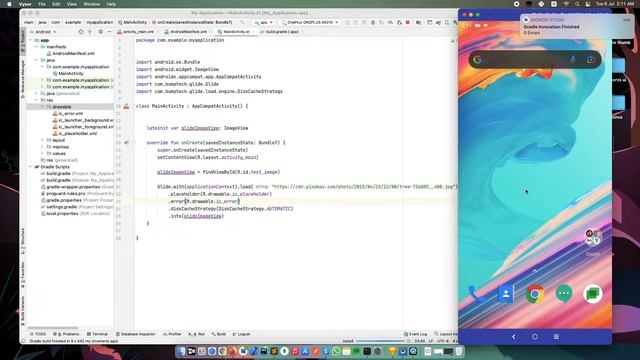Click the collapse-all icon in project panel header
The image size is (640, 360).
[x=90, y=31]
